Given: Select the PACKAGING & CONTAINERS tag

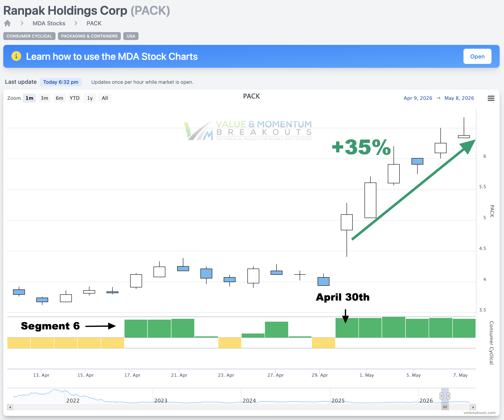Looking at the screenshot, I should tap(89, 36).
